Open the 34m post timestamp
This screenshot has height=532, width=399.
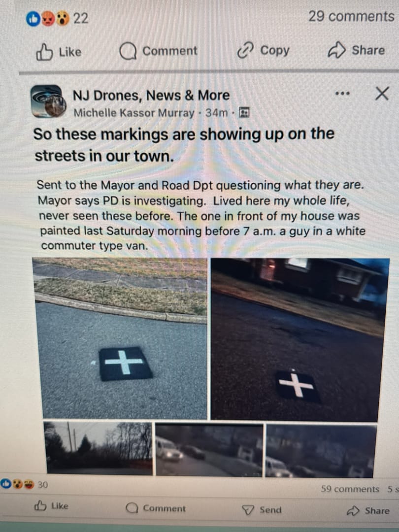216,113
